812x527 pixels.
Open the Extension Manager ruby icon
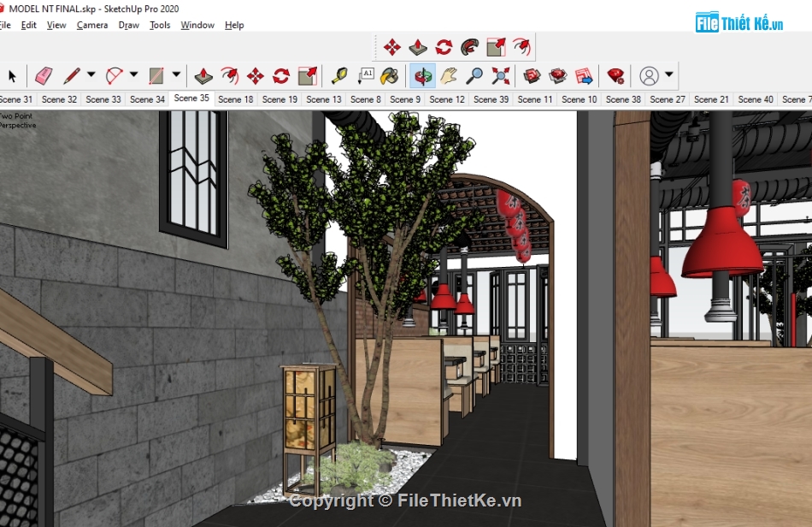615,76
